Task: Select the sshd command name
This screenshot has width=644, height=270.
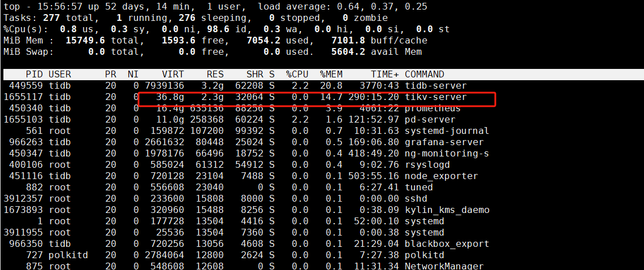Action: [x=416, y=199]
